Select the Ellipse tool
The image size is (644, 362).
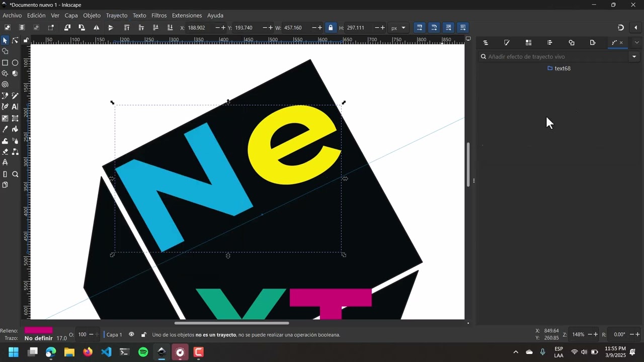tap(15, 63)
